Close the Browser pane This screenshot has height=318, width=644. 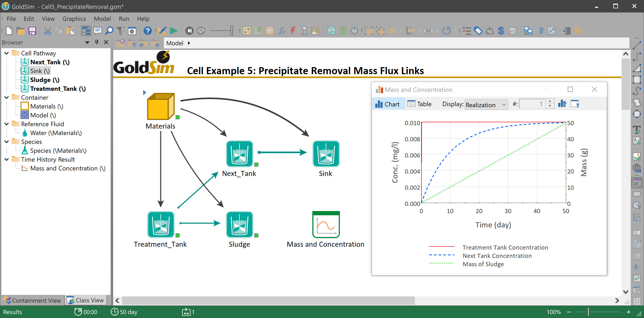click(106, 42)
